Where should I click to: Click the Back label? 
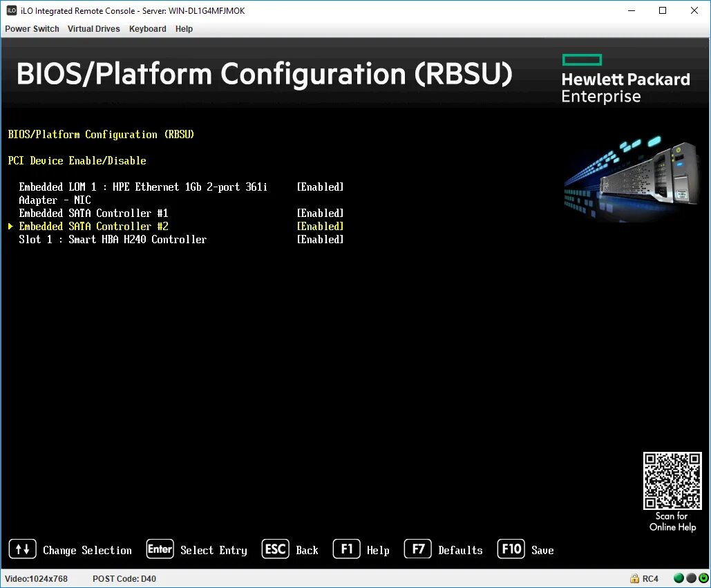pyautogui.click(x=307, y=551)
